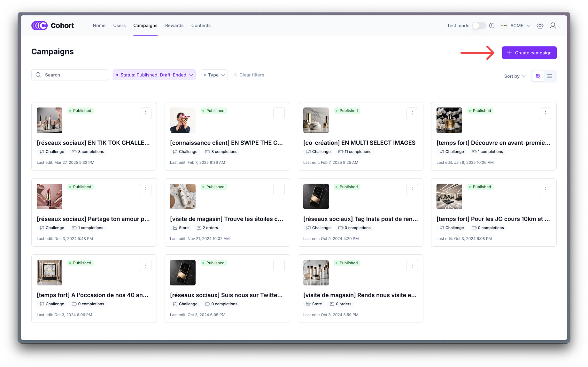This screenshot has height=367, width=588.
Task: Open the user profile icon
Action: point(553,26)
